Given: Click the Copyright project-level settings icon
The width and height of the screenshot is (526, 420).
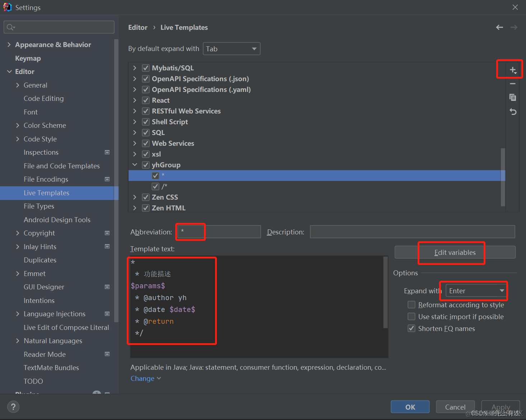Looking at the screenshot, I should pyautogui.click(x=107, y=233).
